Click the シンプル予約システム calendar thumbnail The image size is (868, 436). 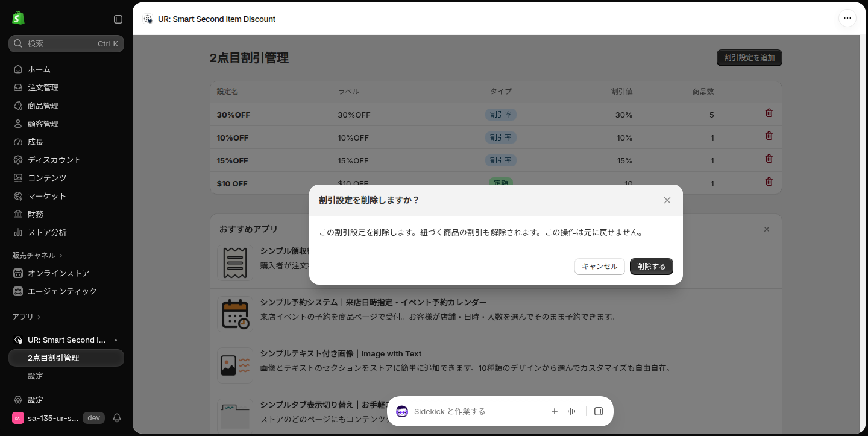[235, 314]
